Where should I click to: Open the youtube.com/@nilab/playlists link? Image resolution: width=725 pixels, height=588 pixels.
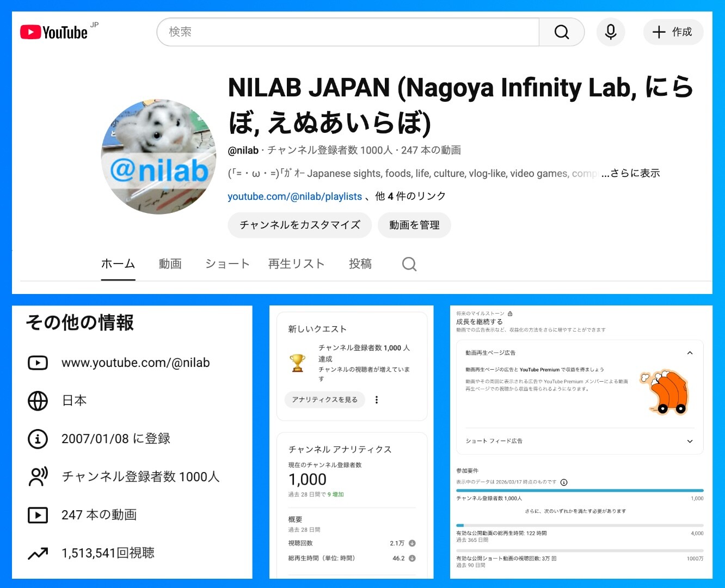[294, 197]
